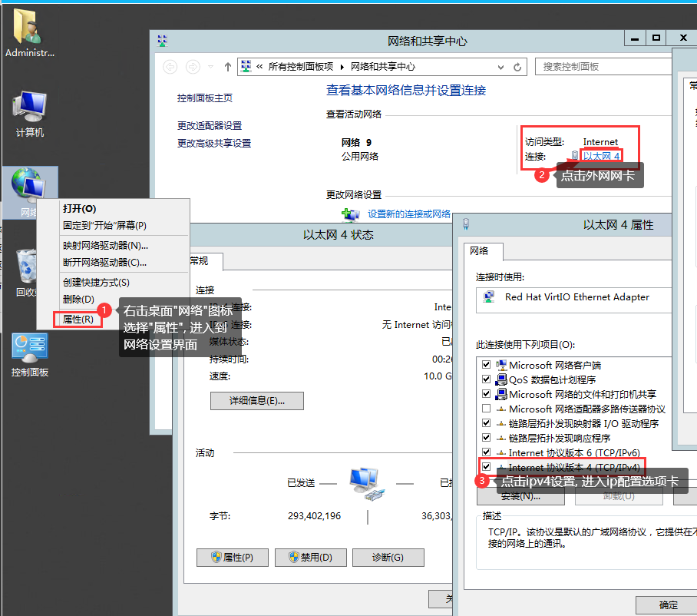The height and width of the screenshot is (616, 697).
Task: Expand the recent locations arrow beside forward button
Action: (211, 67)
